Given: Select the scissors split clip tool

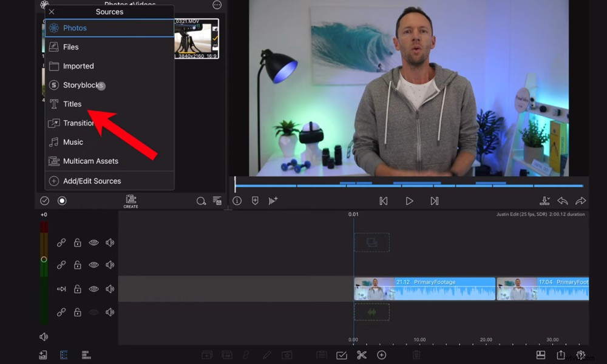Looking at the screenshot, I should pos(361,355).
